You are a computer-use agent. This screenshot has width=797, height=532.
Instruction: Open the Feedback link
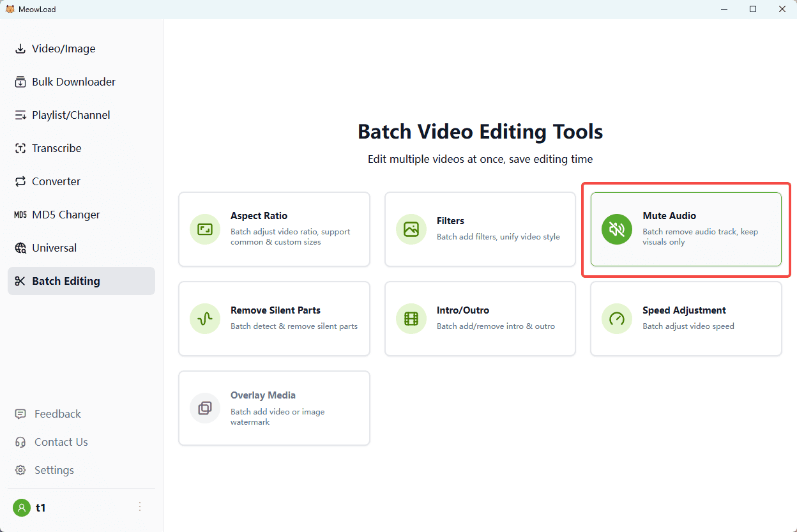[x=57, y=414]
